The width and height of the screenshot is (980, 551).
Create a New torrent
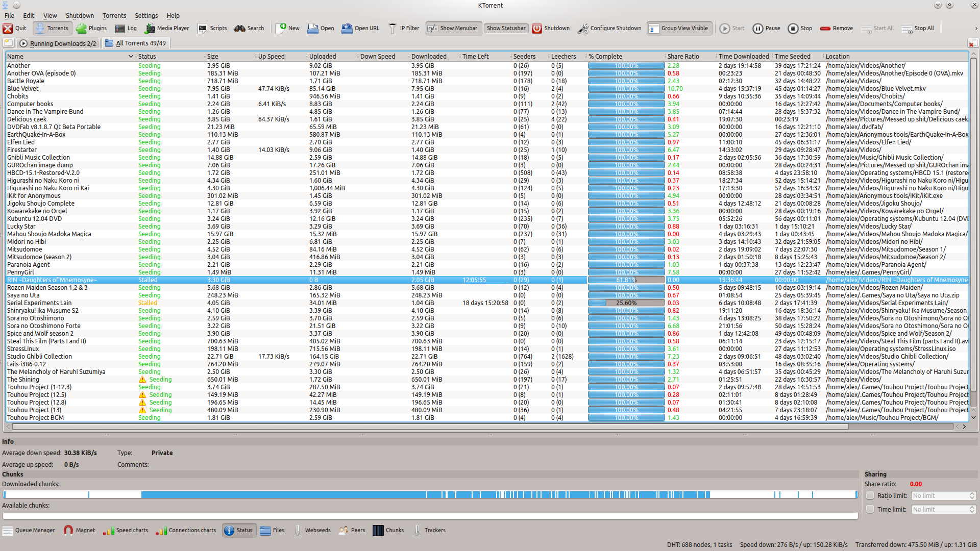tap(287, 29)
